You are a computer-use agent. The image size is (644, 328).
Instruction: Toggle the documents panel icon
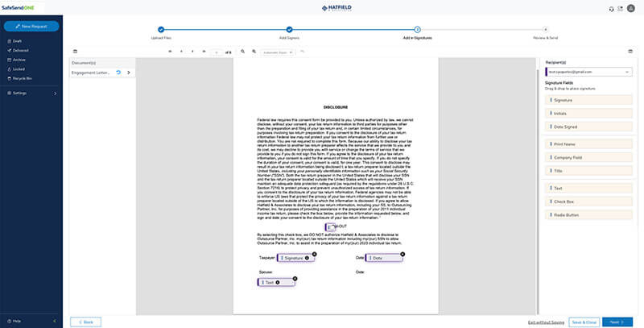75,52
